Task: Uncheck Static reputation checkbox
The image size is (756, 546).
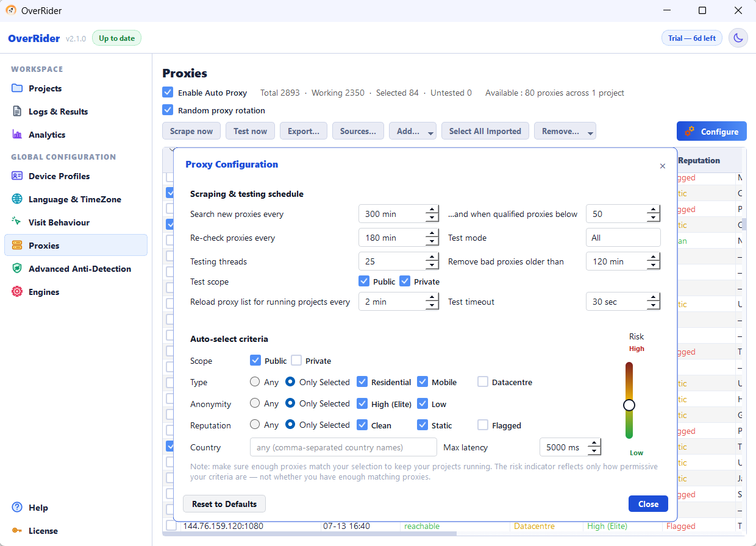Action: (x=423, y=425)
